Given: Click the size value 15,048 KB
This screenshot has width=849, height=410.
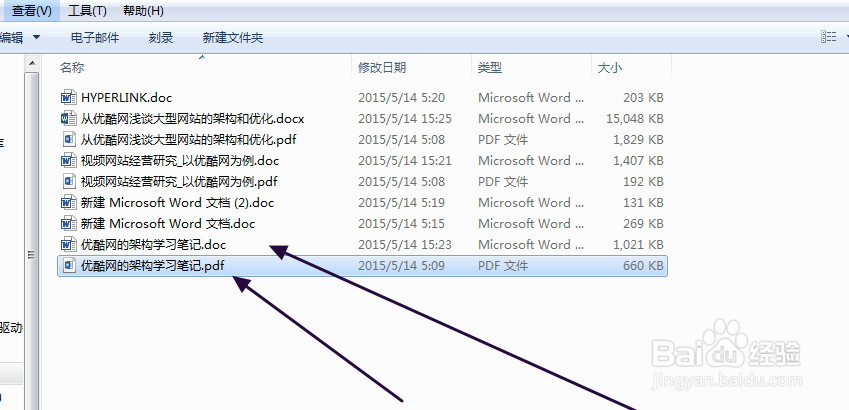Looking at the screenshot, I should click(635, 119).
